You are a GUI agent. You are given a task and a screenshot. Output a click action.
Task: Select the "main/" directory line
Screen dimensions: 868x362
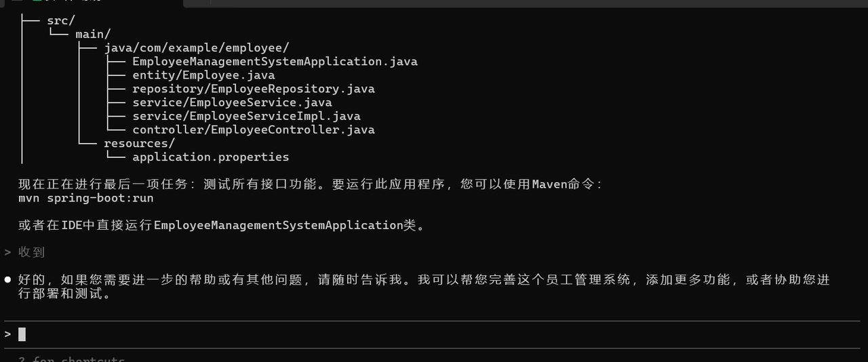point(93,35)
